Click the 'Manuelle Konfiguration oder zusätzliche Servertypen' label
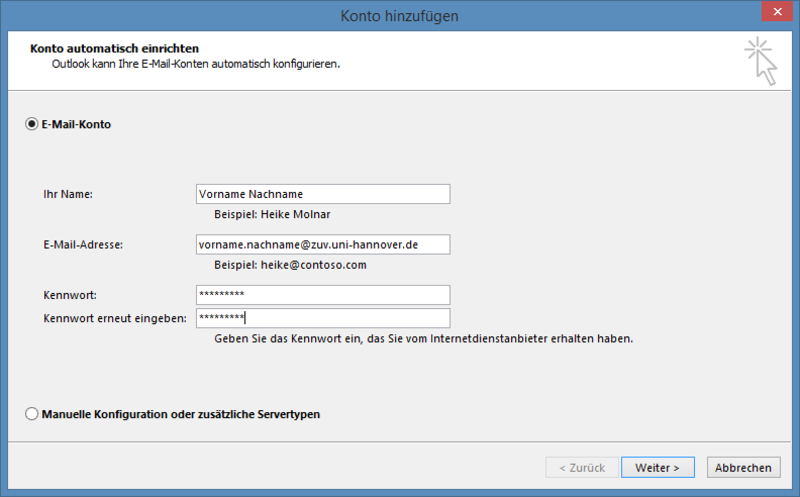 [x=181, y=414]
